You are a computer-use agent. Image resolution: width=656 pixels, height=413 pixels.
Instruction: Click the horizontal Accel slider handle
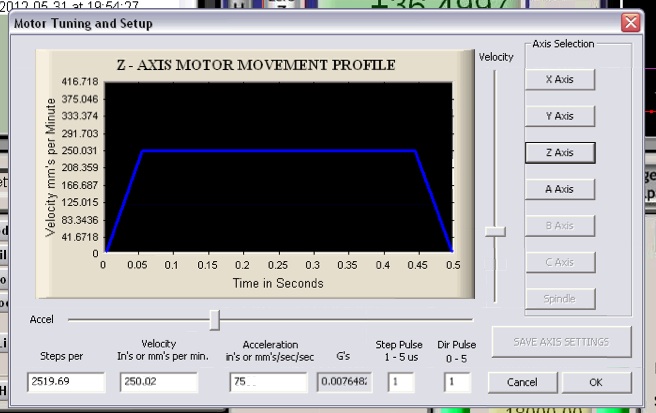point(214,319)
